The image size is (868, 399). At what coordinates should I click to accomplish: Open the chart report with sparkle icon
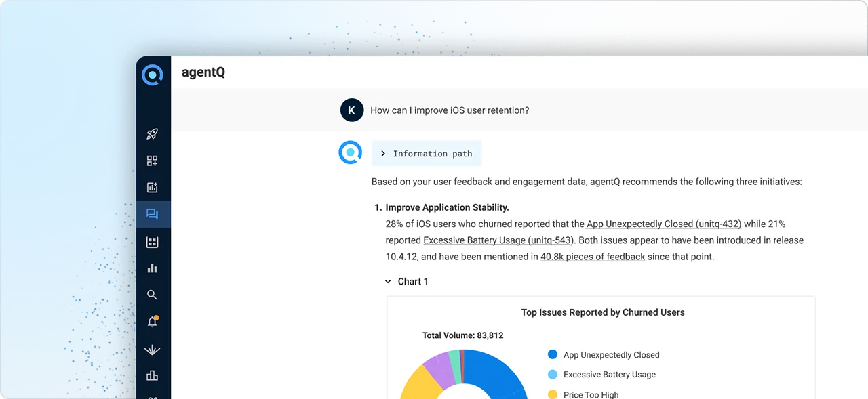point(153,188)
